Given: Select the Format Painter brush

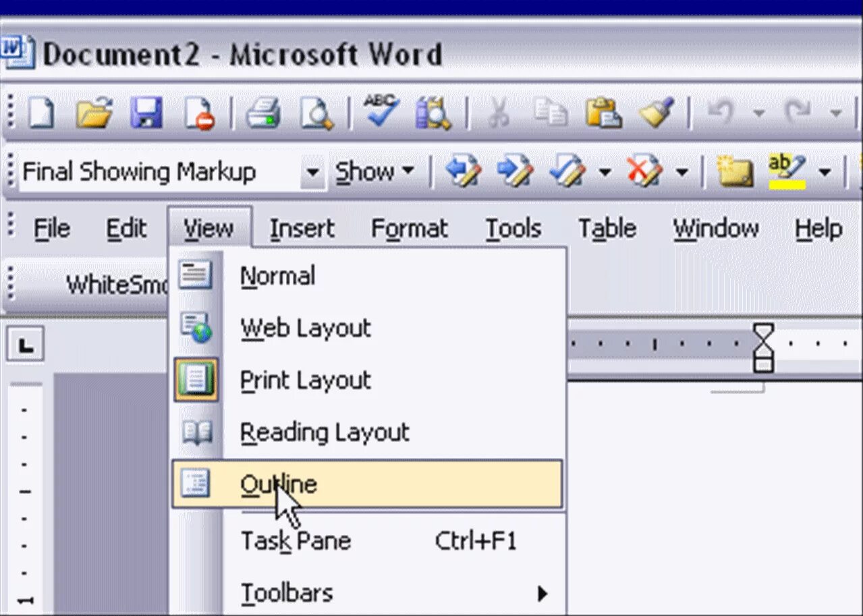Looking at the screenshot, I should click(657, 113).
